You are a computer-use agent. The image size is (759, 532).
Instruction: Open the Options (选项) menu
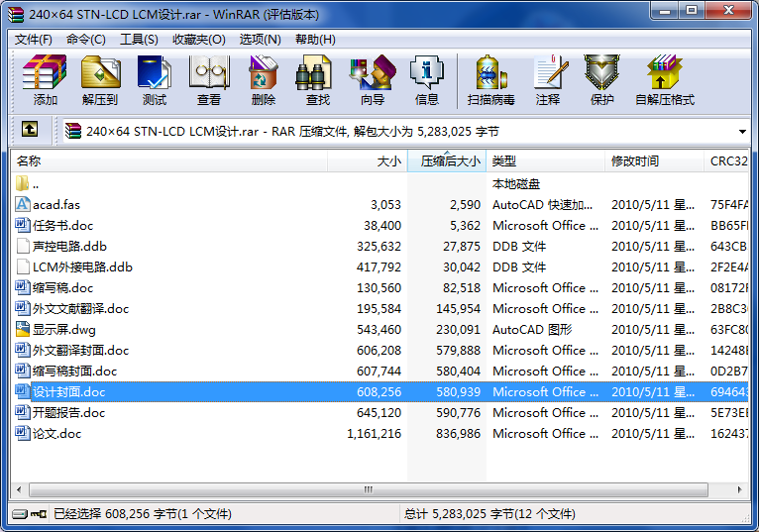point(260,40)
